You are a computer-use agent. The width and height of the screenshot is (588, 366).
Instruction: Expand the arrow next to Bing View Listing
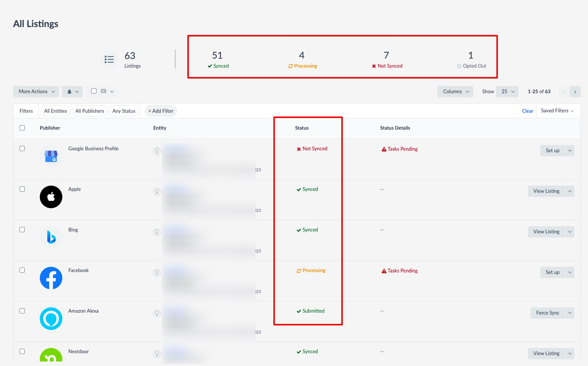pos(570,232)
